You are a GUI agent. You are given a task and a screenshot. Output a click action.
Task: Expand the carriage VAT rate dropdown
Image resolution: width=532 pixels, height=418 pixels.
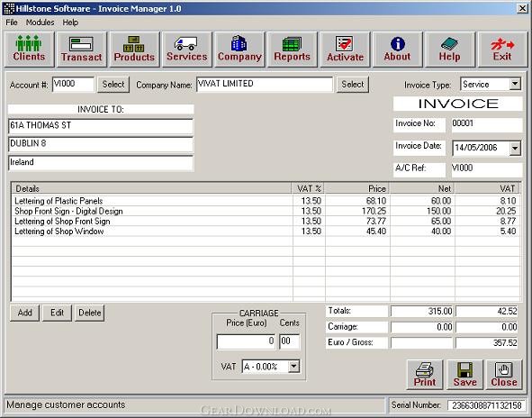(293, 367)
